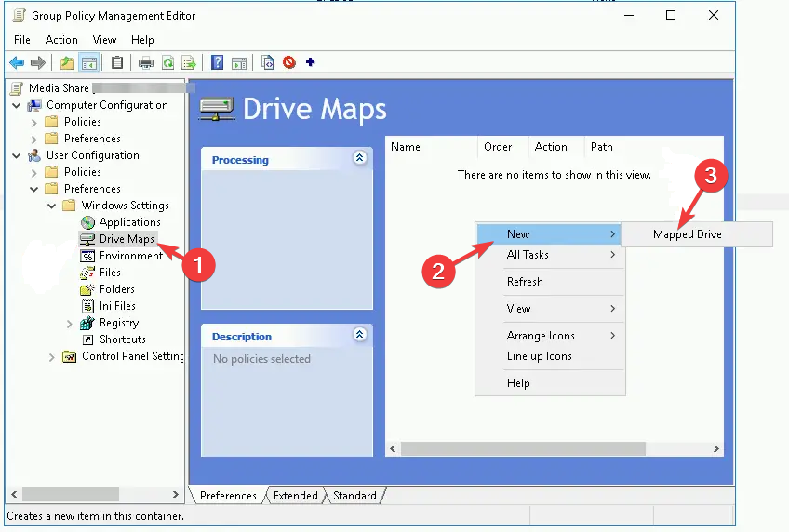This screenshot has width=789, height=532.
Task: Click the Media Share policy scroll icon
Action: [x=17, y=88]
